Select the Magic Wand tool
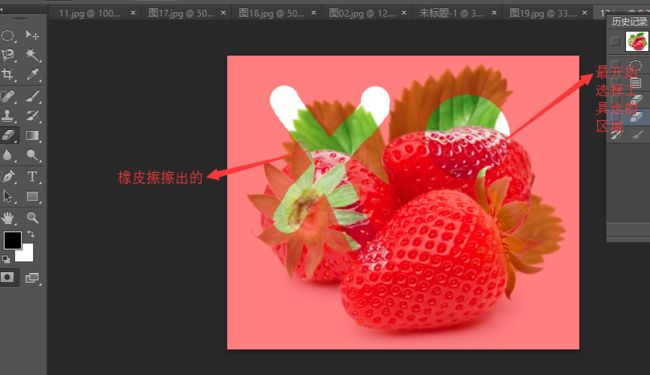650x375 pixels. (x=32, y=55)
